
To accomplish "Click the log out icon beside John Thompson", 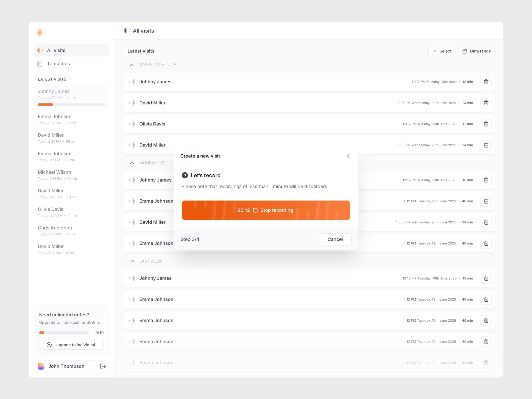I will pyautogui.click(x=103, y=366).
